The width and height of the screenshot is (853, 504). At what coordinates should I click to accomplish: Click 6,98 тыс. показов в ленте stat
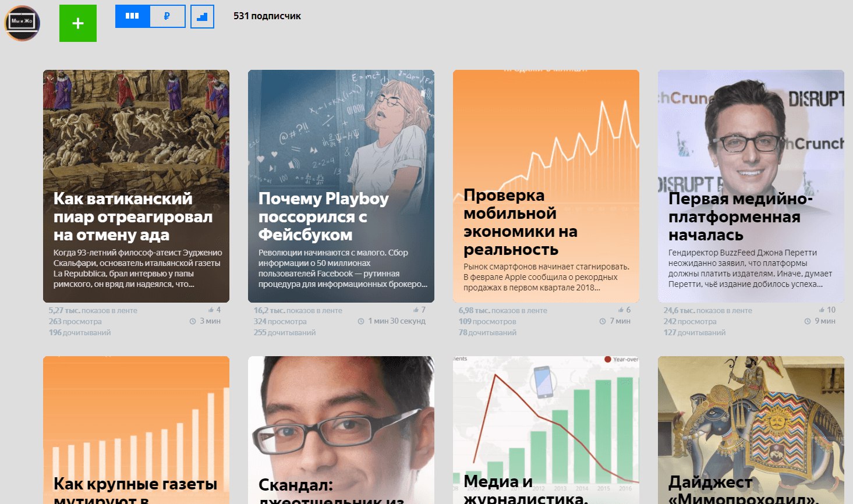tap(503, 310)
